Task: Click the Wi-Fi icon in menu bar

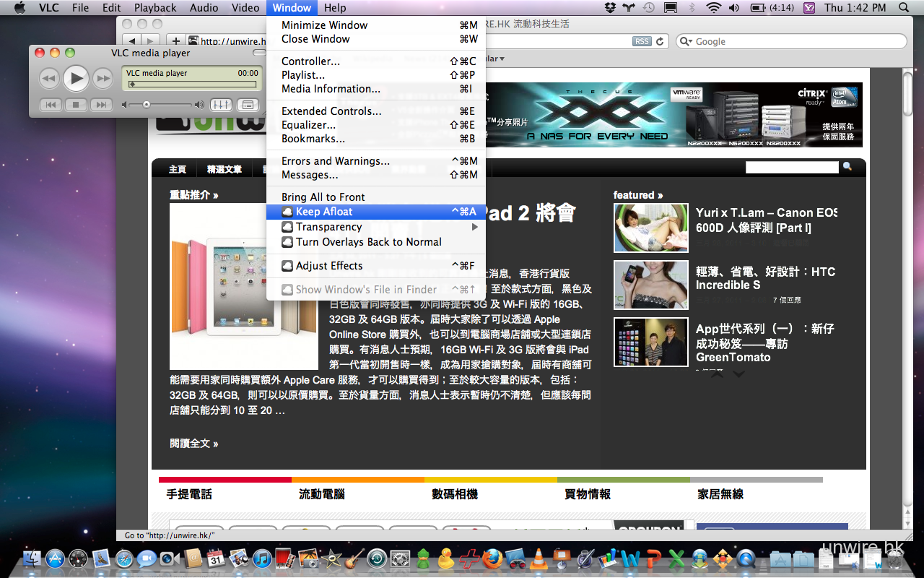Action: pos(713,8)
